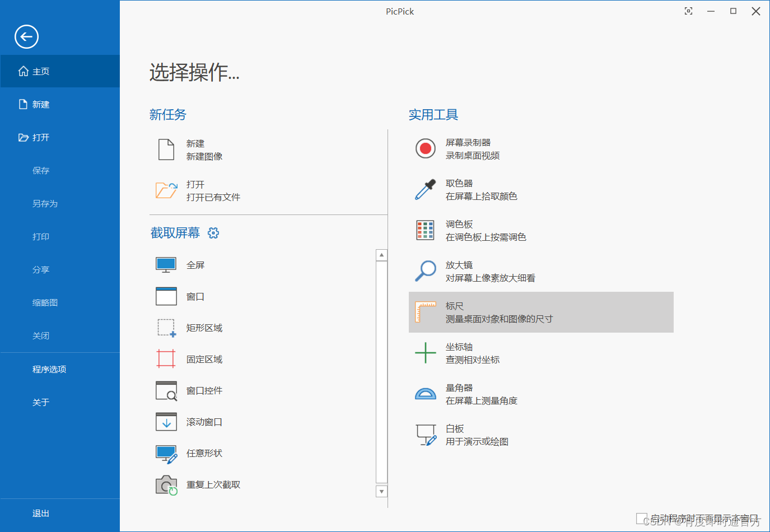Image resolution: width=770 pixels, height=532 pixels.
Task: Click the 打开已有文件 description text
Action: pyautogui.click(x=213, y=198)
